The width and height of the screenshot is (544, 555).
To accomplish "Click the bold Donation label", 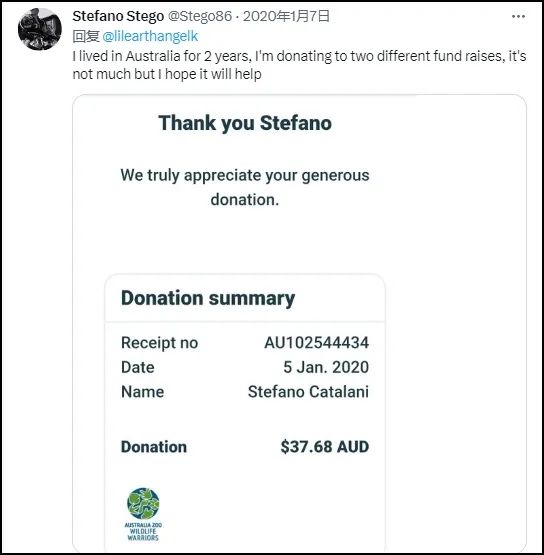I will click(154, 447).
